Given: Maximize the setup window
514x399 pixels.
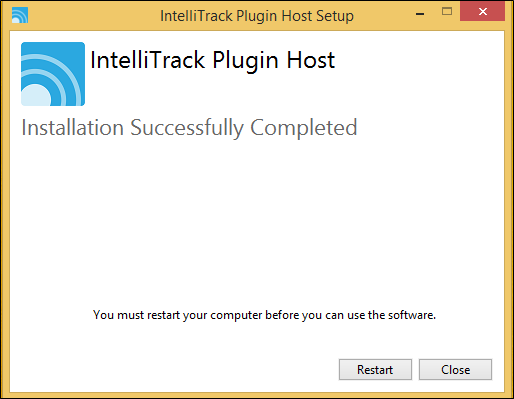Looking at the screenshot, I should pos(447,12).
